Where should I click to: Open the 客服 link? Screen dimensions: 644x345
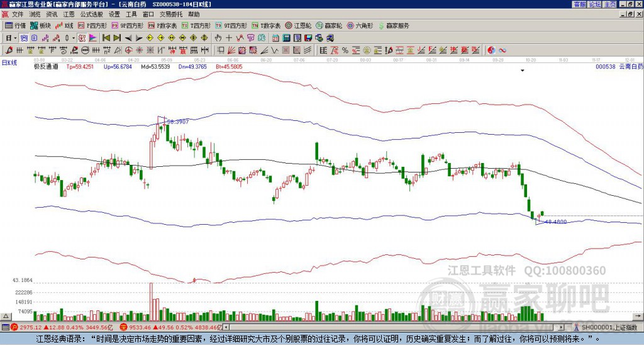pos(579,4)
